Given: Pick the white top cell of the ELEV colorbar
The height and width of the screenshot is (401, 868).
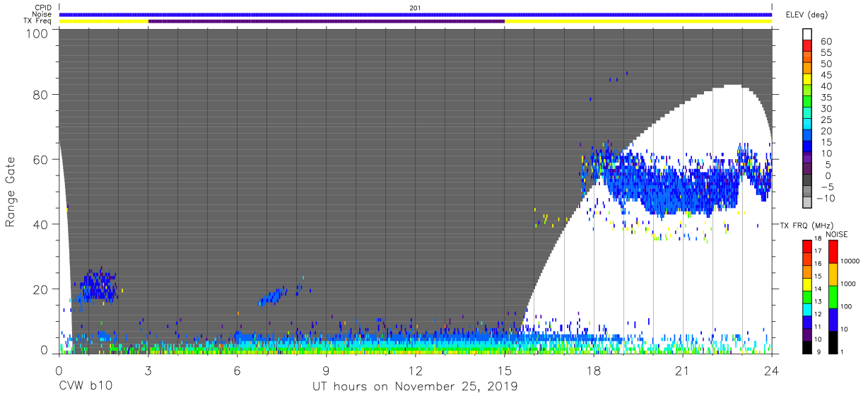Looking at the screenshot, I should point(809,33).
